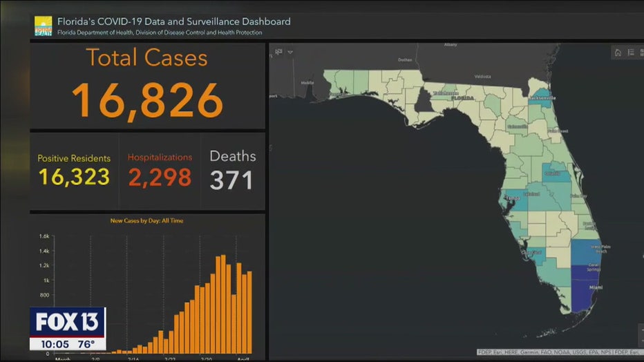Click the 1.2k y-axis label

pyautogui.click(x=44, y=265)
